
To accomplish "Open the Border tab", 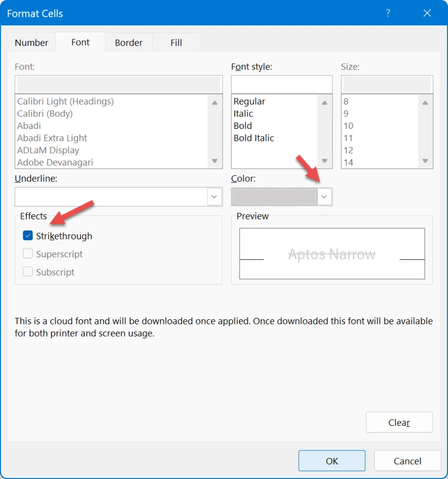I will 128,43.
